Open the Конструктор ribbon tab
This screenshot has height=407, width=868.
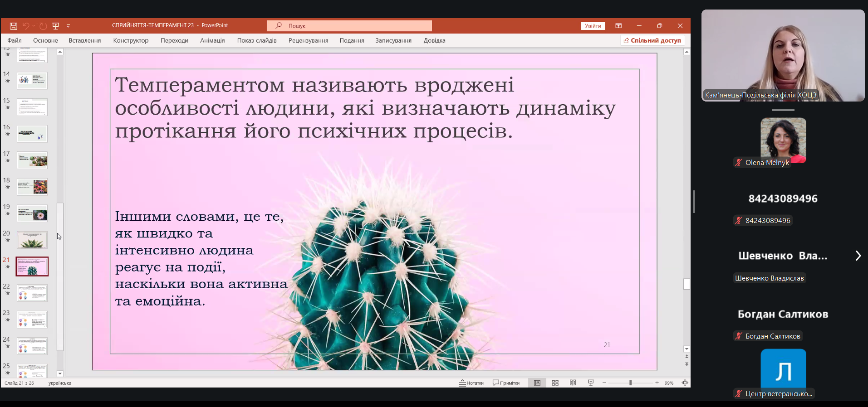click(x=131, y=40)
